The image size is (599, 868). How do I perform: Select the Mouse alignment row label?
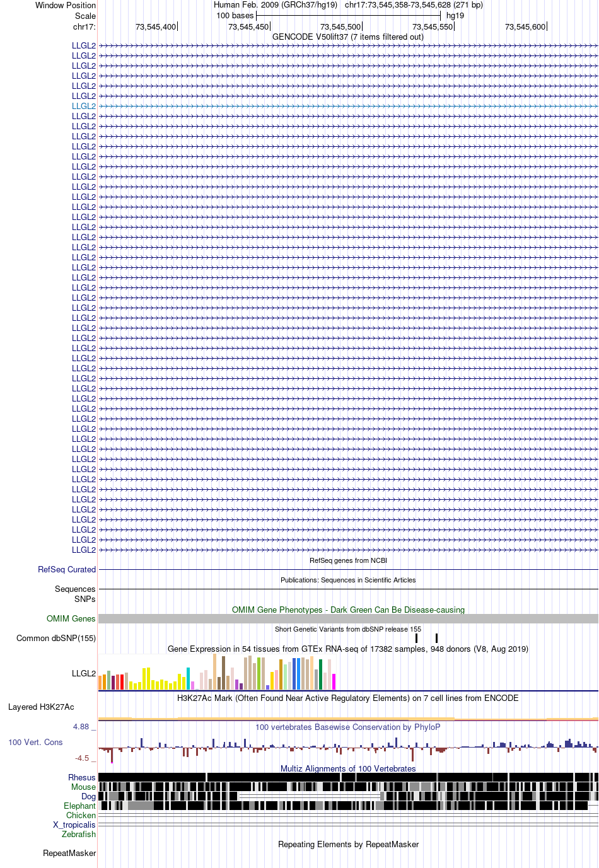coord(83,787)
